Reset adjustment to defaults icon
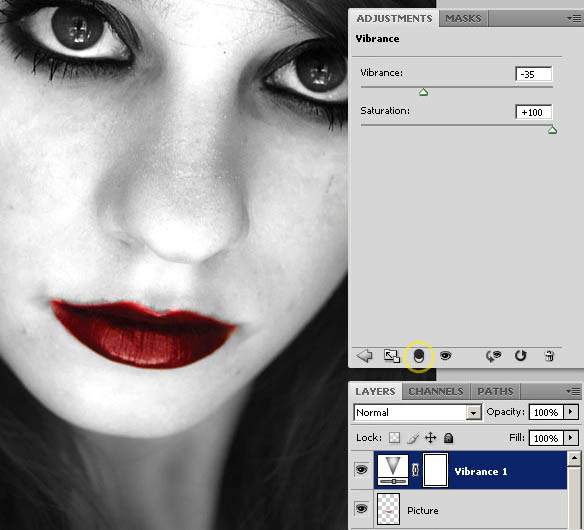Viewport: 584px width, 530px height. 520,356
